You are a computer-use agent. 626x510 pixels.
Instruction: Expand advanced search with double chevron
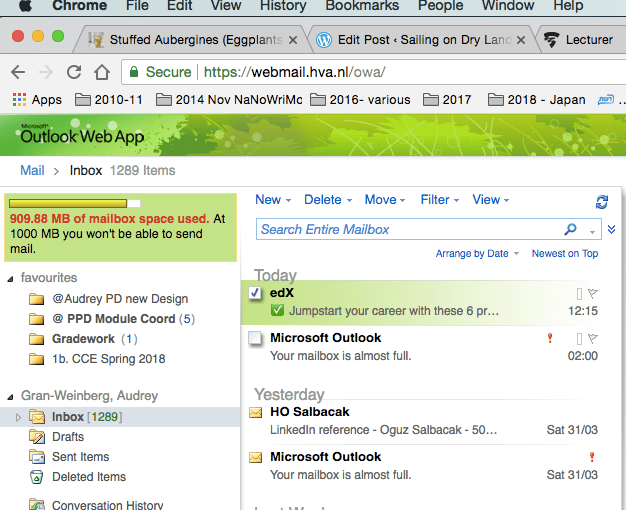pyautogui.click(x=611, y=229)
